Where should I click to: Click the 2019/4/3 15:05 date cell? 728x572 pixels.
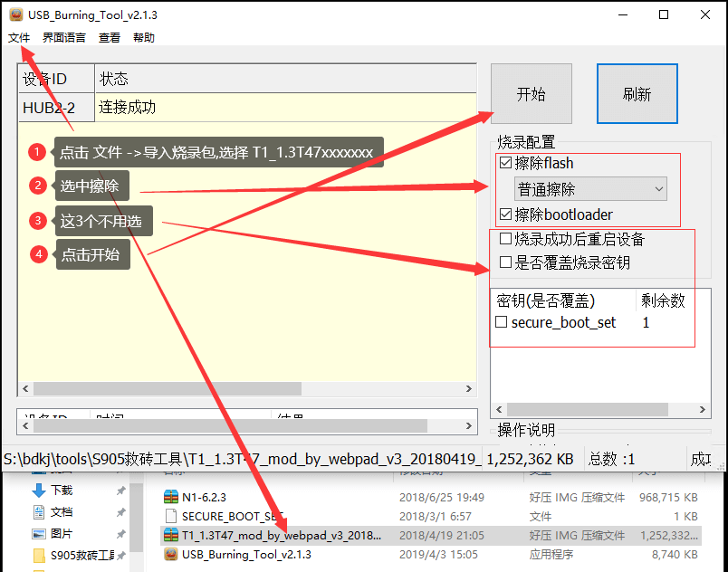click(x=438, y=555)
